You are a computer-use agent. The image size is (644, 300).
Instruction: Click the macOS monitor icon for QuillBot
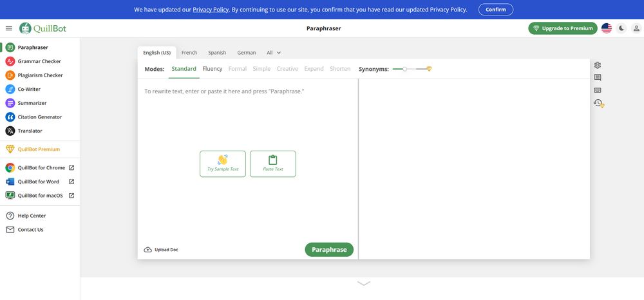[x=10, y=195]
